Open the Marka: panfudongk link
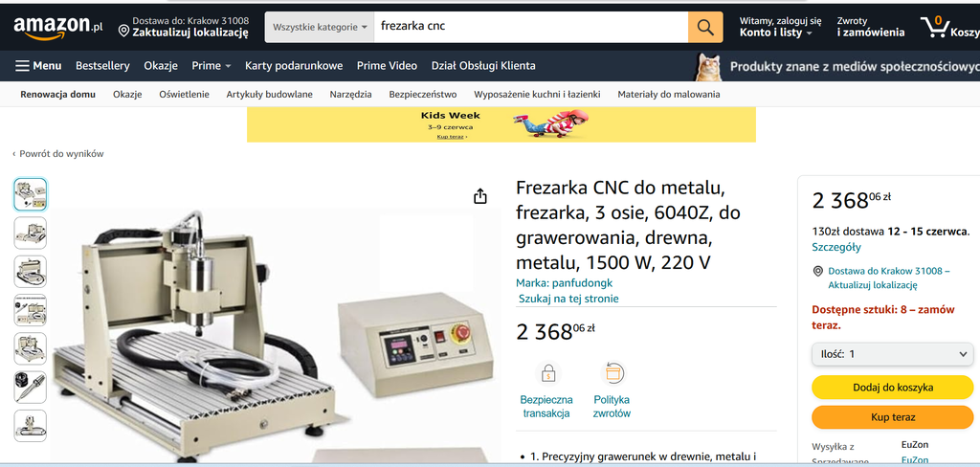 pos(565,282)
